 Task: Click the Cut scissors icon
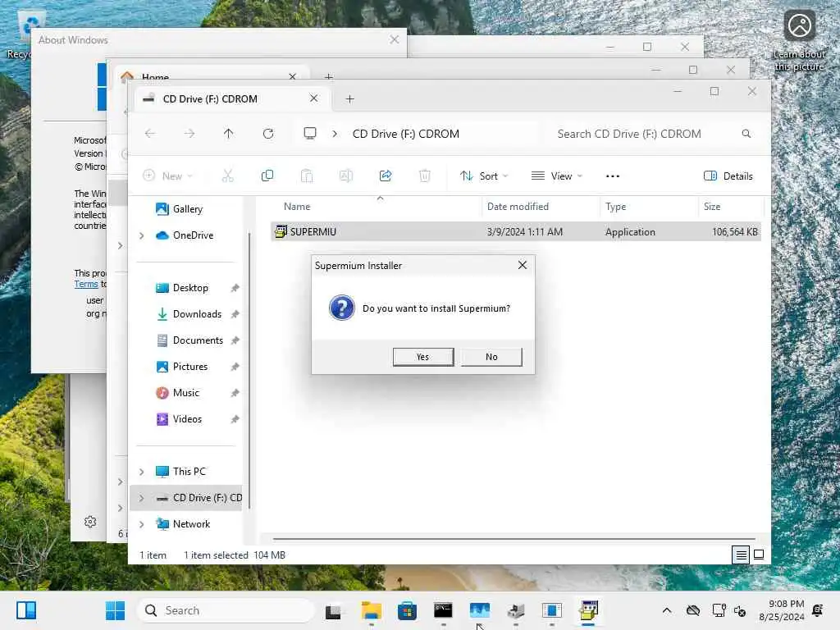[228, 176]
